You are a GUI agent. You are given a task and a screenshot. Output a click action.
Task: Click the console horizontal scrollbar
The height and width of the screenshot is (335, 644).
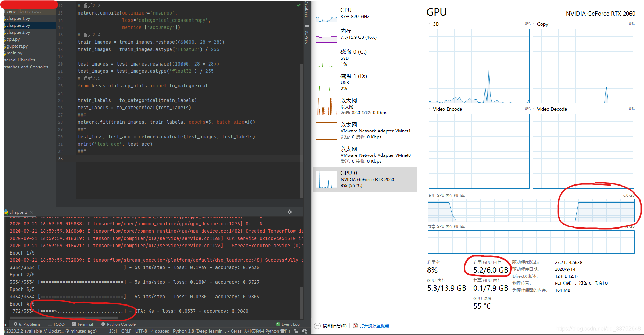click(64, 318)
